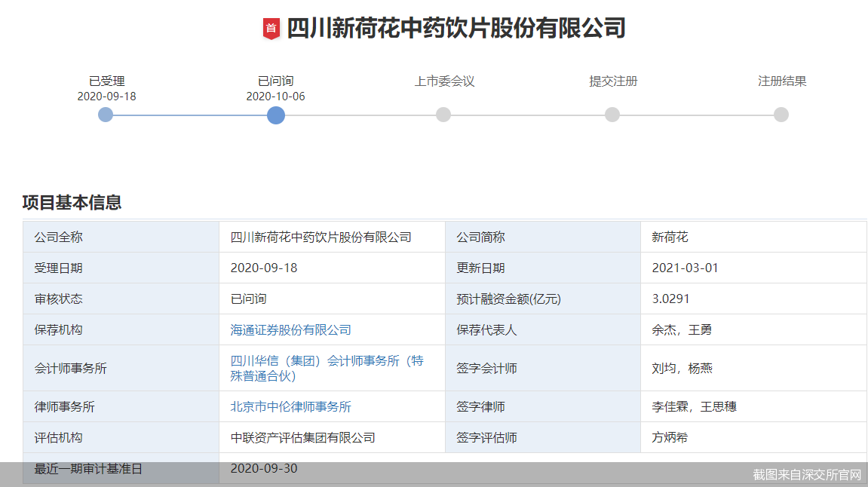The height and width of the screenshot is (487, 868).
Task: Click the 提交注册 stage dot
Action: click(612, 115)
